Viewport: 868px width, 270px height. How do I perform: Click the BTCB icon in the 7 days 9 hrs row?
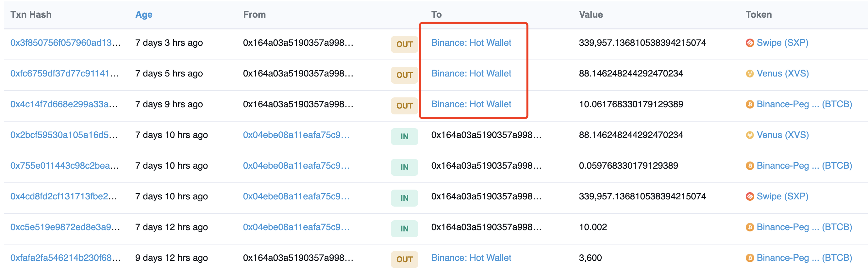click(750, 104)
